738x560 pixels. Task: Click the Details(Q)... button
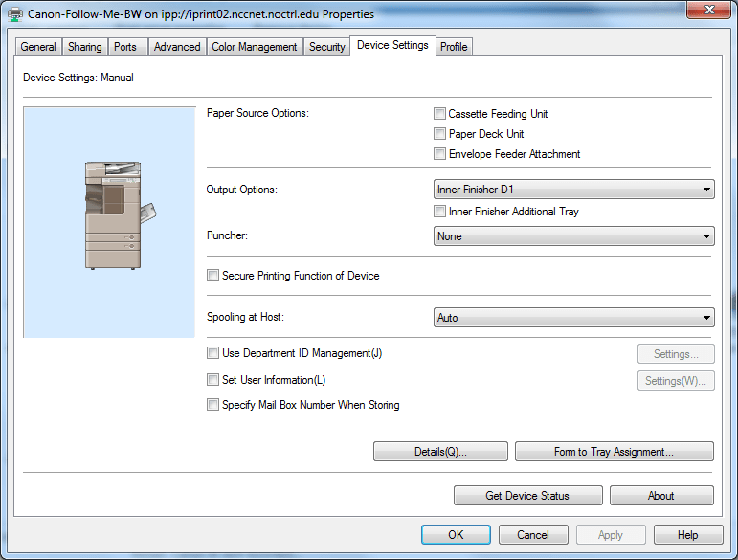[440, 452]
